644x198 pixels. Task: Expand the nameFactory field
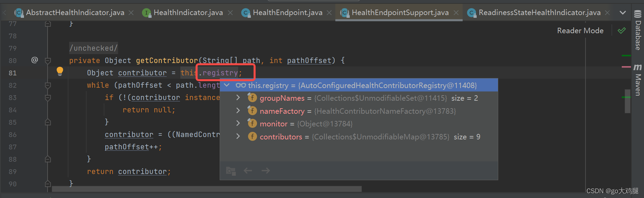(238, 111)
